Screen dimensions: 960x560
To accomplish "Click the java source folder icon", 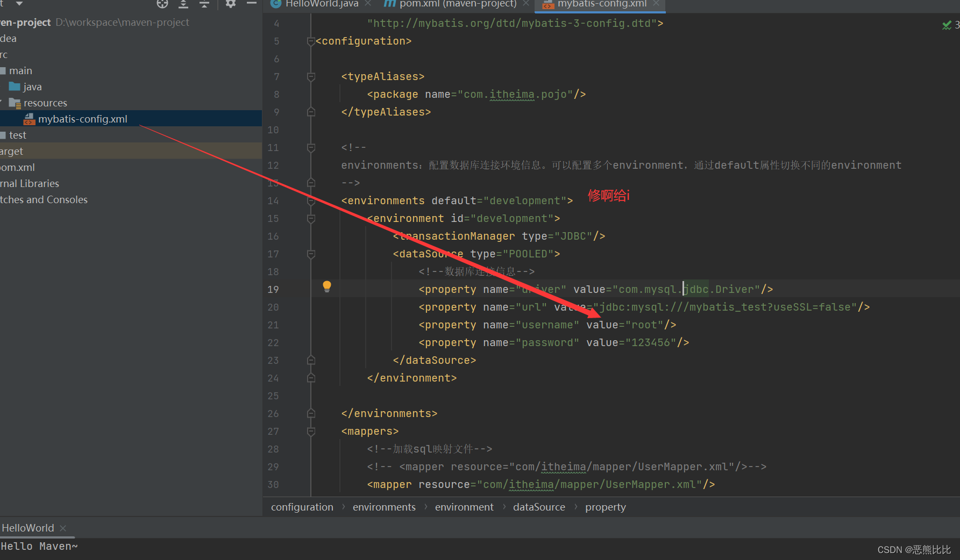I will (15, 87).
